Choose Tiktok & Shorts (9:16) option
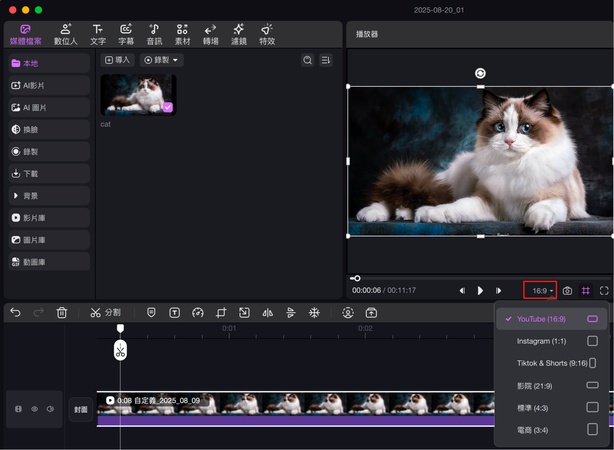Screen dimensions: 614x450 [552, 363]
